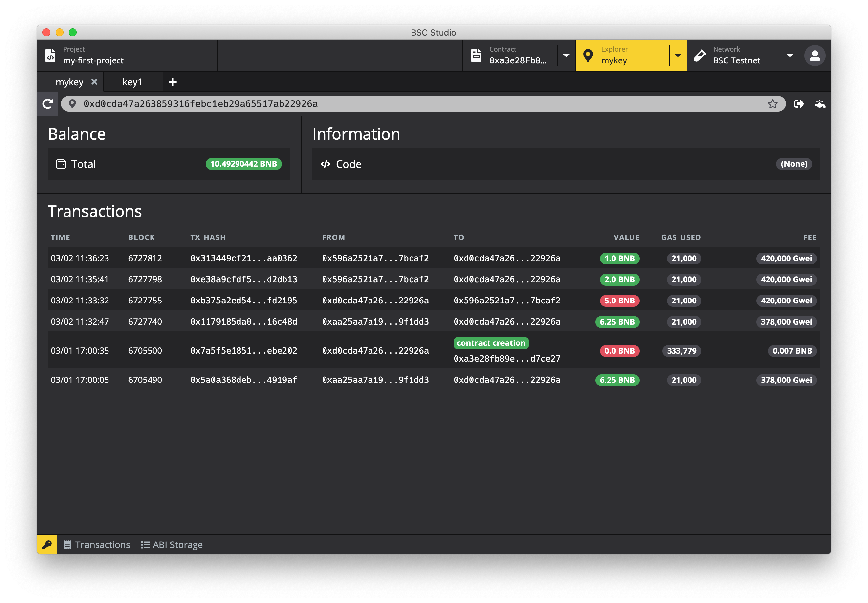This screenshot has width=868, height=603.
Task: Expand the Explorer dropdown arrow
Action: (678, 56)
